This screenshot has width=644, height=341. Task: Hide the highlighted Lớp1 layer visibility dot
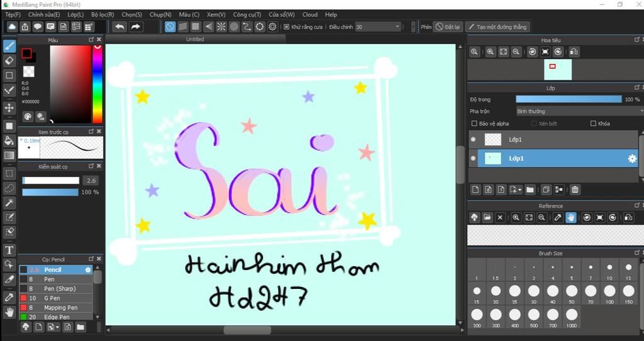coord(473,158)
